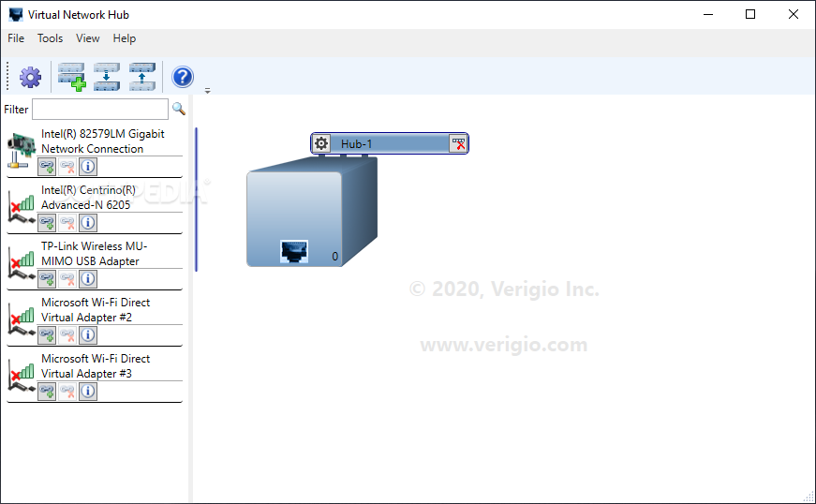Screen dimensions: 816x504
Task: Close the Virtual Network Hub window
Action: [794, 15]
